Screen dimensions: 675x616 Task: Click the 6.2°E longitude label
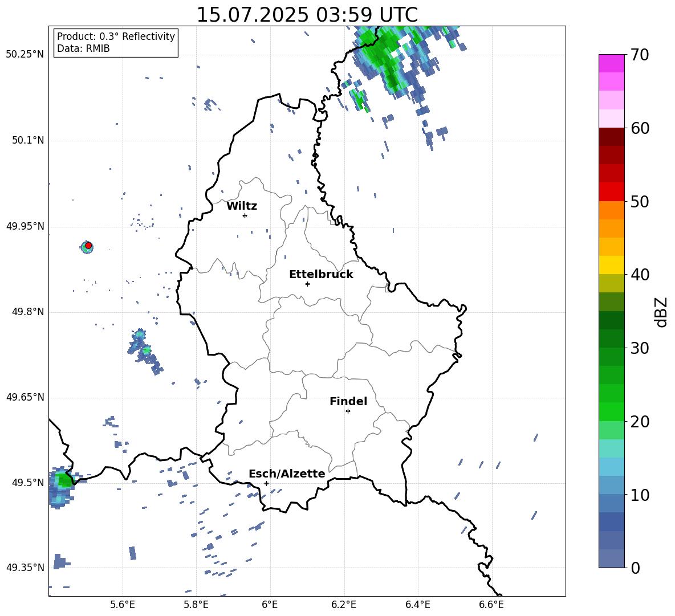pos(344,605)
